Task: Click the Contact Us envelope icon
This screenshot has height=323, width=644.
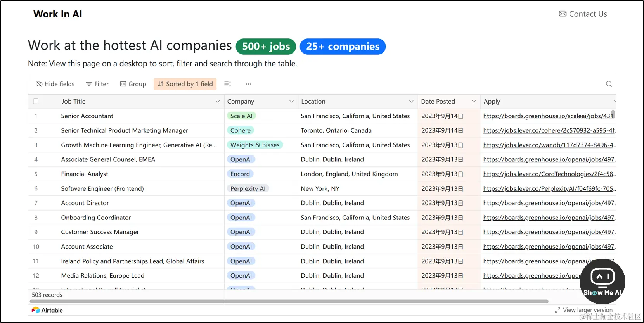Action: tap(563, 14)
